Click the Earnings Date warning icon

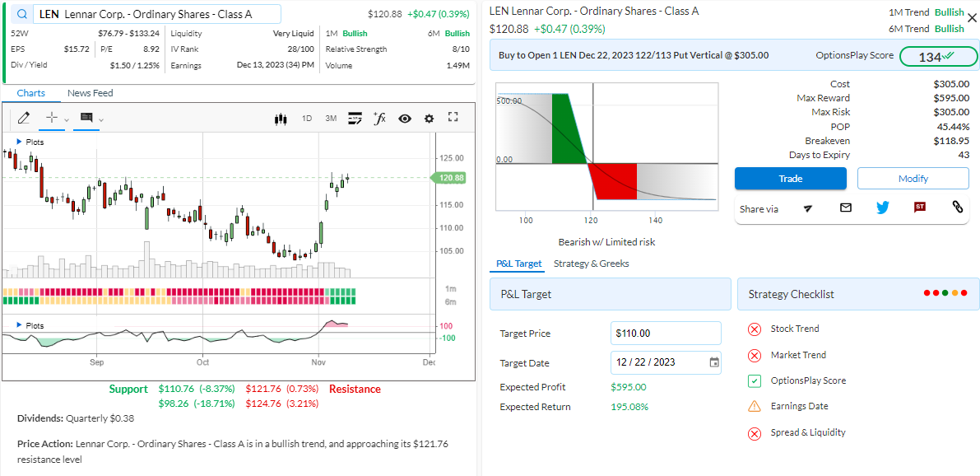(x=755, y=407)
